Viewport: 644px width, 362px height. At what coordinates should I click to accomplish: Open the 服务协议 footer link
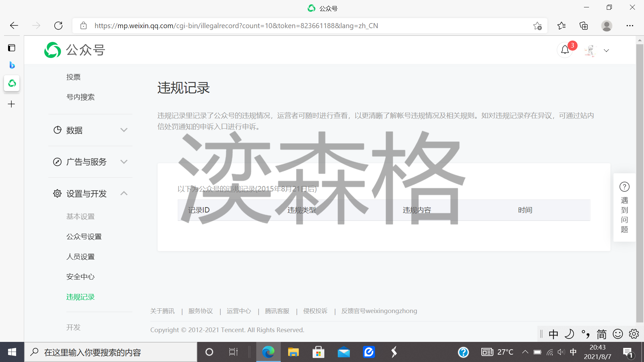pyautogui.click(x=201, y=311)
